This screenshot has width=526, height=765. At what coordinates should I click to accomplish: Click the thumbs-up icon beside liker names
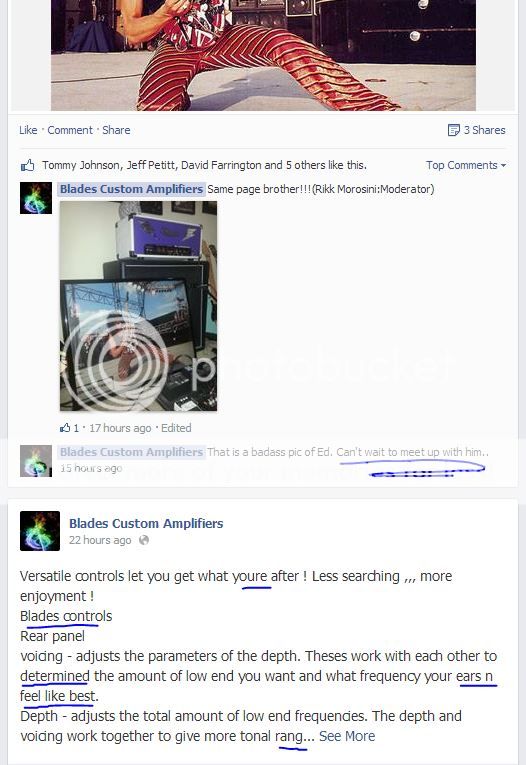27,166
